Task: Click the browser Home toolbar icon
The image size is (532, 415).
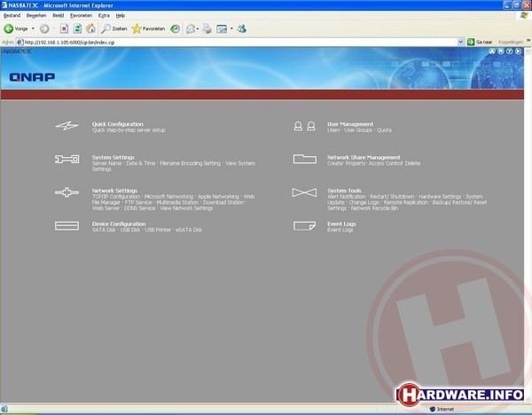Action: [91, 28]
